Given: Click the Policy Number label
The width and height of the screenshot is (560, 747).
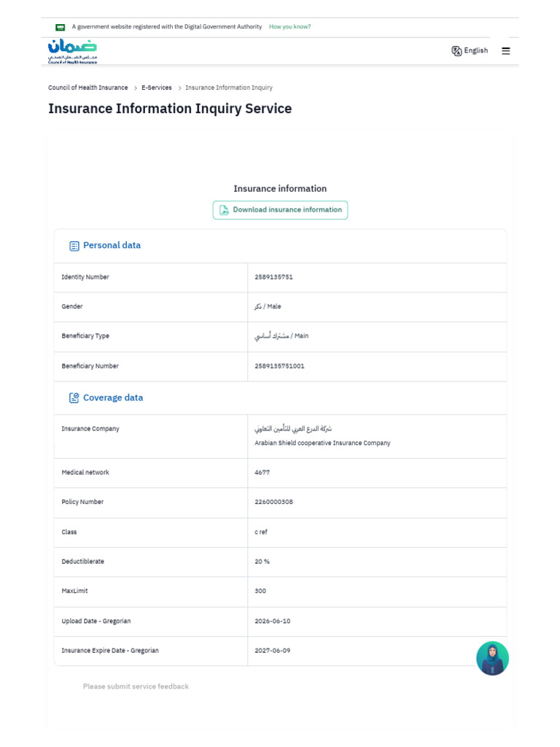Looking at the screenshot, I should pos(82,502).
